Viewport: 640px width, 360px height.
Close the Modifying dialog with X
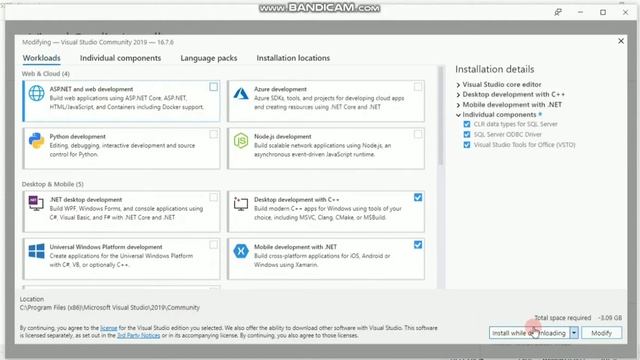tap(621, 41)
